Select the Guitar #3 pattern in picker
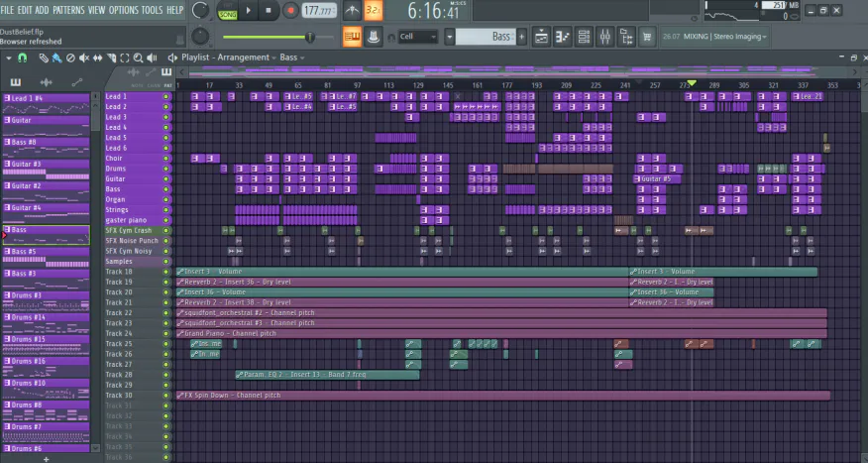Viewport: 868px width, 463px height. coord(46,170)
